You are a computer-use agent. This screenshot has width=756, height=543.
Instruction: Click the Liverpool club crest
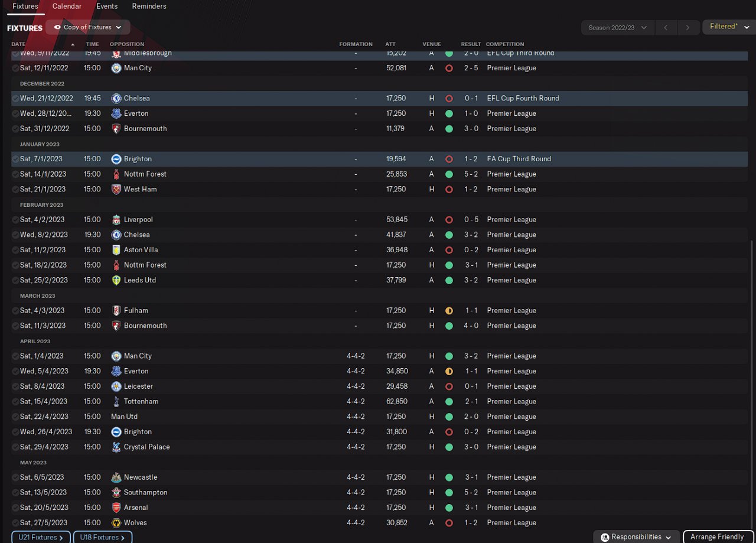click(x=116, y=219)
